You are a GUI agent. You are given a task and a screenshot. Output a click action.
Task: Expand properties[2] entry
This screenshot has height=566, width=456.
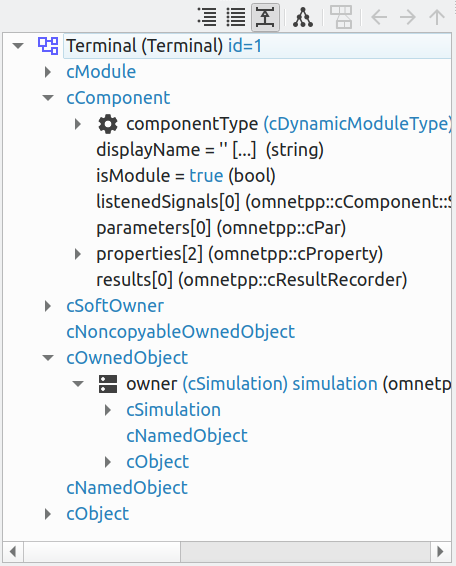tap(78, 254)
